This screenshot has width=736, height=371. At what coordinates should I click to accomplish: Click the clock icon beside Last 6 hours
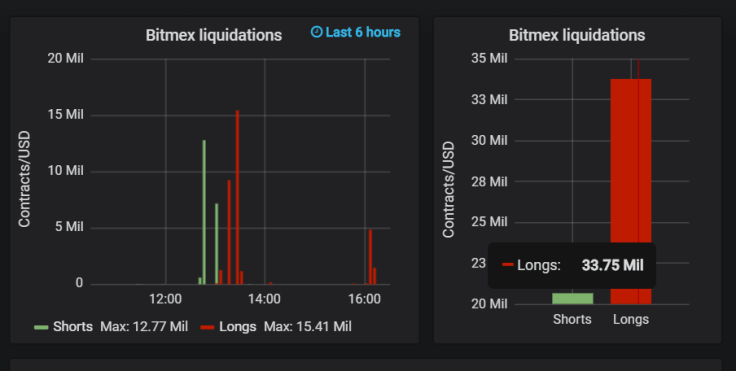click(317, 32)
